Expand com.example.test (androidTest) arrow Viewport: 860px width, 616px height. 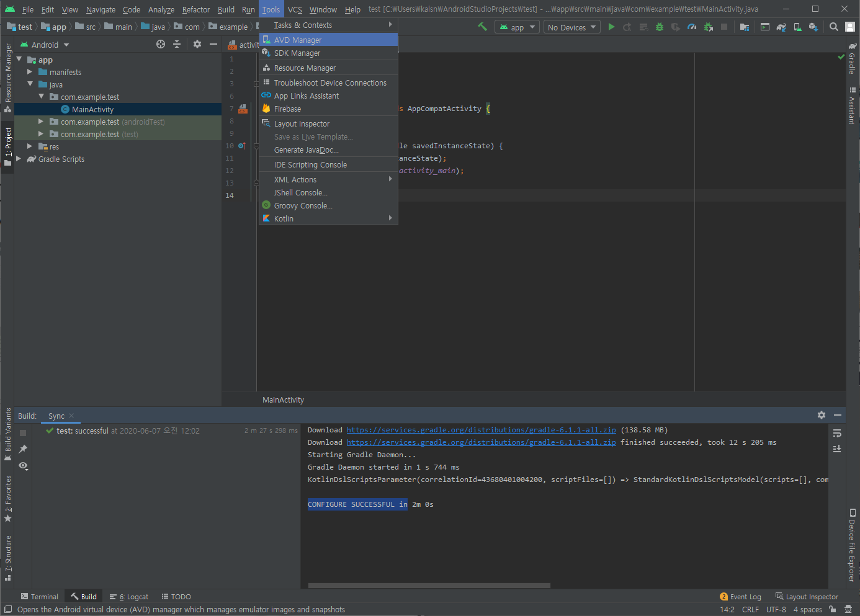click(x=41, y=122)
